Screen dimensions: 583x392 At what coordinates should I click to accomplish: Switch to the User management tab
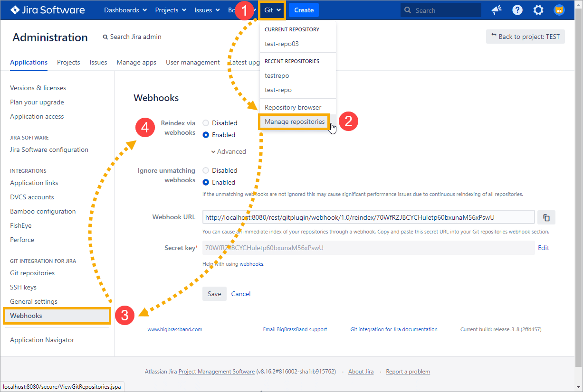[x=192, y=62]
